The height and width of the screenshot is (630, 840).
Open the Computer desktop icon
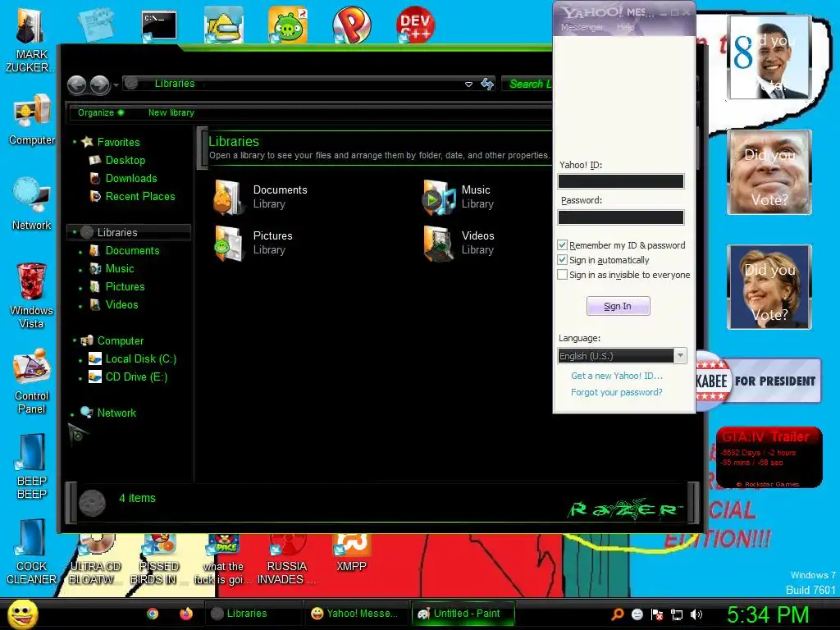point(32,120)
